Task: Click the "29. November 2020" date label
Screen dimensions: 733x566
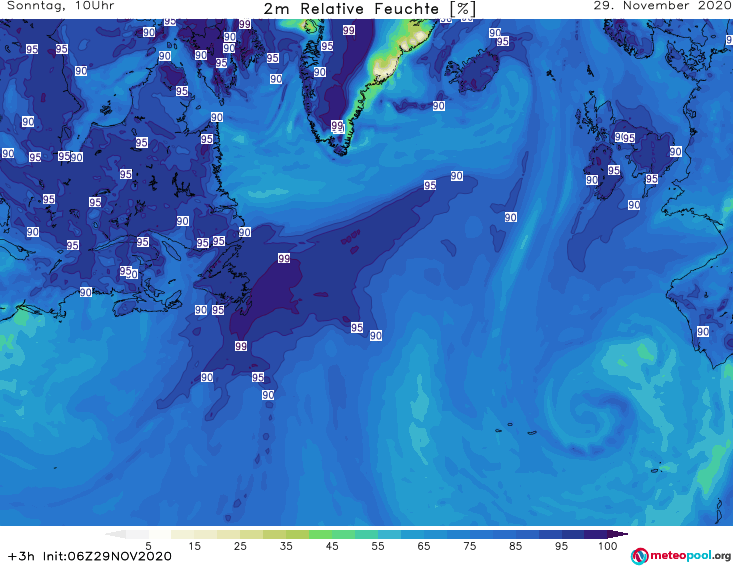Action: click(x=662, y=6)
